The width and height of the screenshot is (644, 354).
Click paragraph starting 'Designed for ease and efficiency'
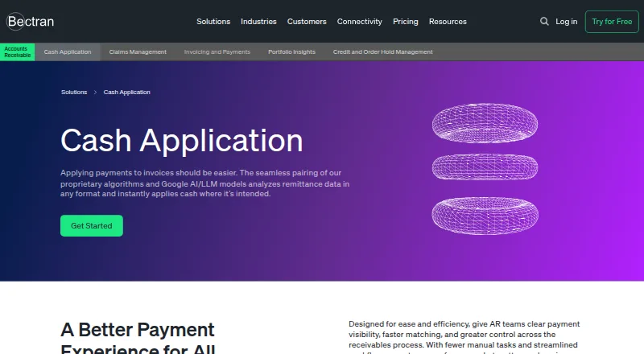click(x=464, y=338)
